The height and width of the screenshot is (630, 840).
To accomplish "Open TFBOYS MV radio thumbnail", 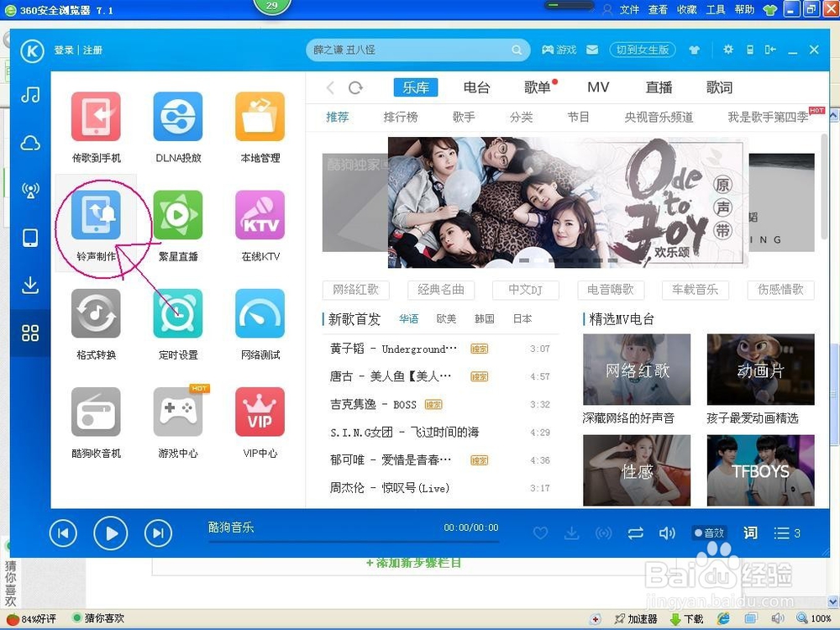I will (x=761, y=470).
